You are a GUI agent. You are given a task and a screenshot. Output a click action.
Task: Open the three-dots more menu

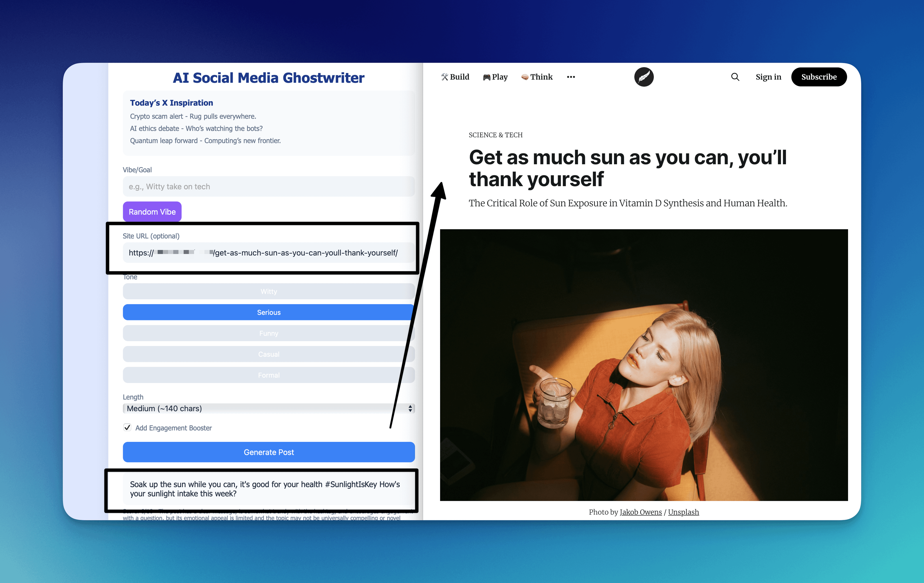point(571,77)
